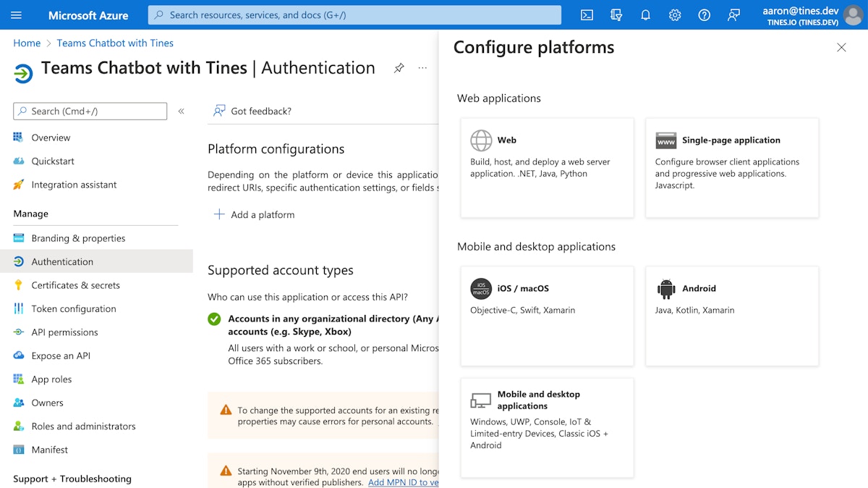Click Add a platform

[x=254, y=214]
